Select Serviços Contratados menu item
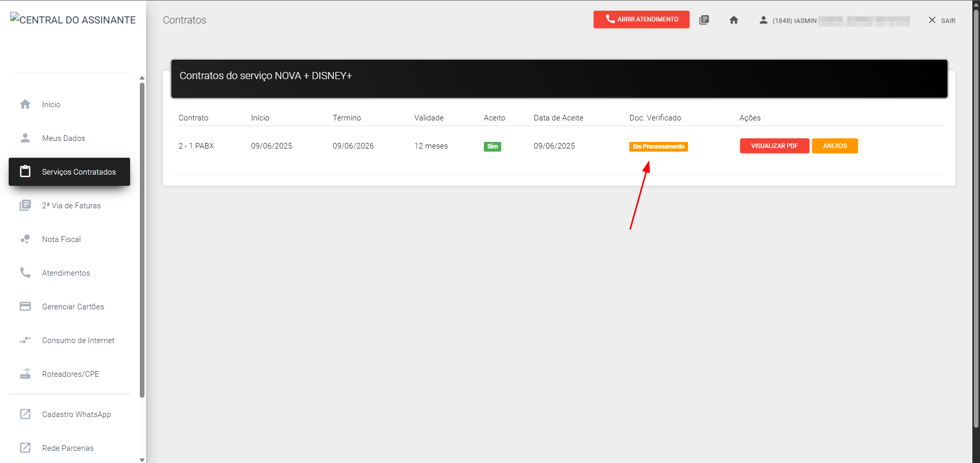The width and height of the screenshot is (980, 463). [69, 172]
